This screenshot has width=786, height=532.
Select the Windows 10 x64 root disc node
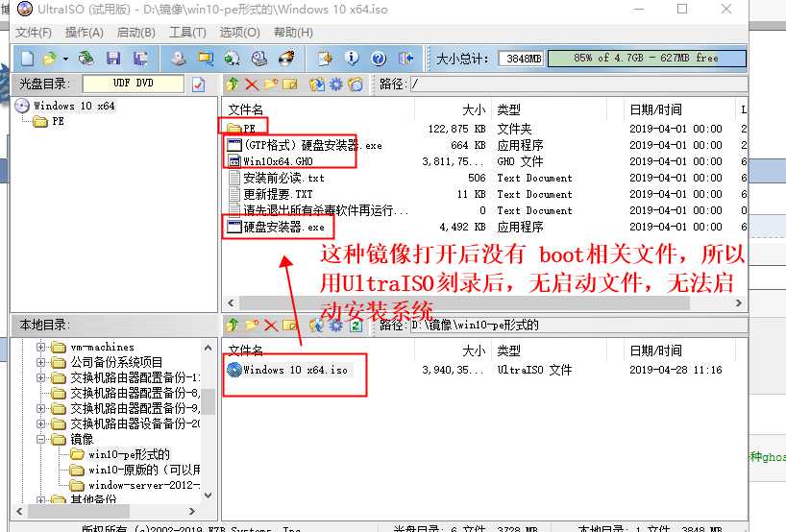click(74, 106)
